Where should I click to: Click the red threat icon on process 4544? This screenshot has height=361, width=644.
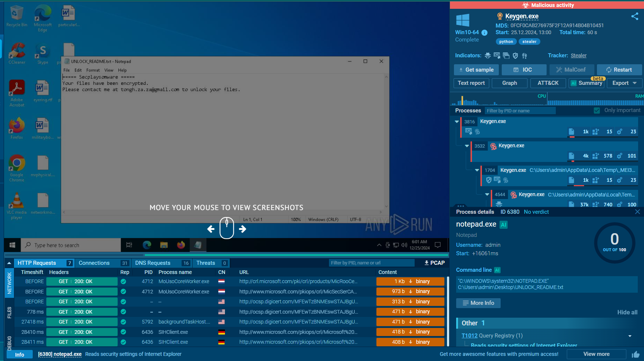[x=514, y=195]
